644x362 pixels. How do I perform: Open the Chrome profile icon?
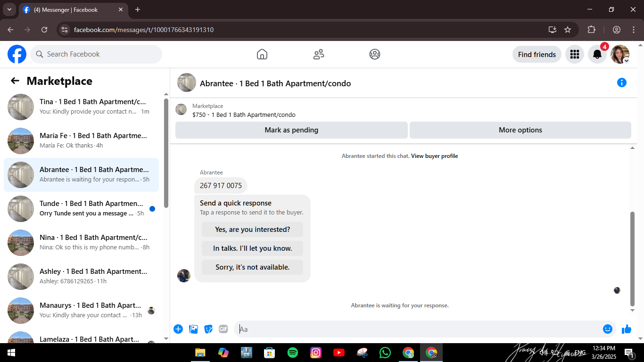point(617,30)
